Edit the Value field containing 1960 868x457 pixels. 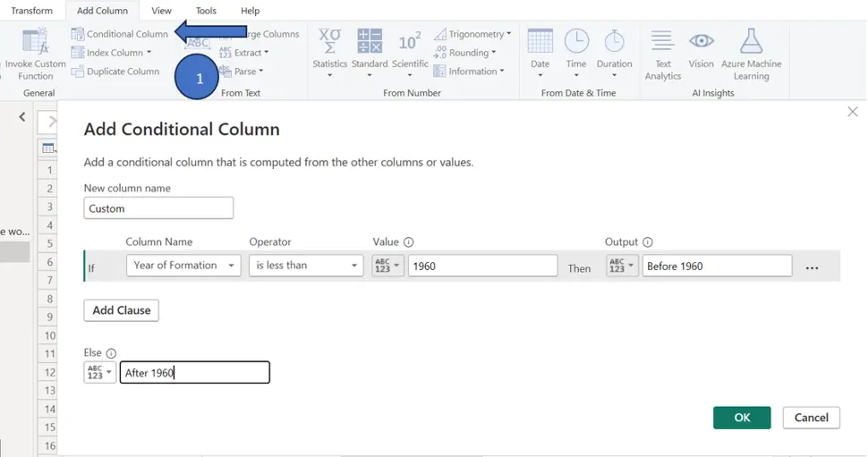click(482, 266)
